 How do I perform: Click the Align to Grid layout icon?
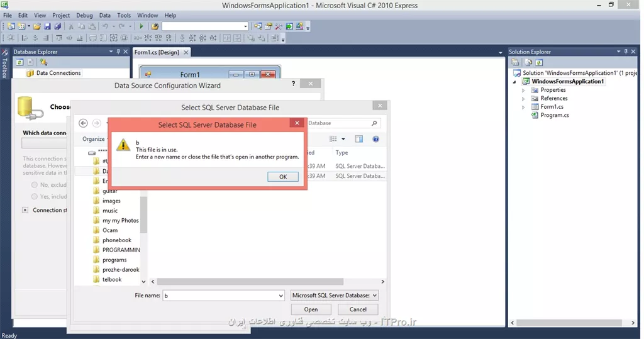[11, 38]
